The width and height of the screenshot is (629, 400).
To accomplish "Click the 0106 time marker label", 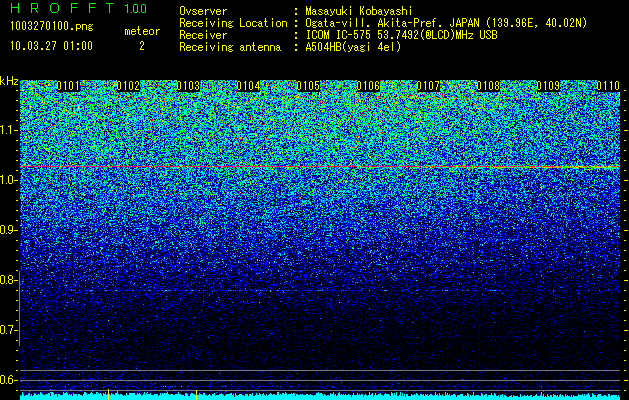I will pos(368,86).
